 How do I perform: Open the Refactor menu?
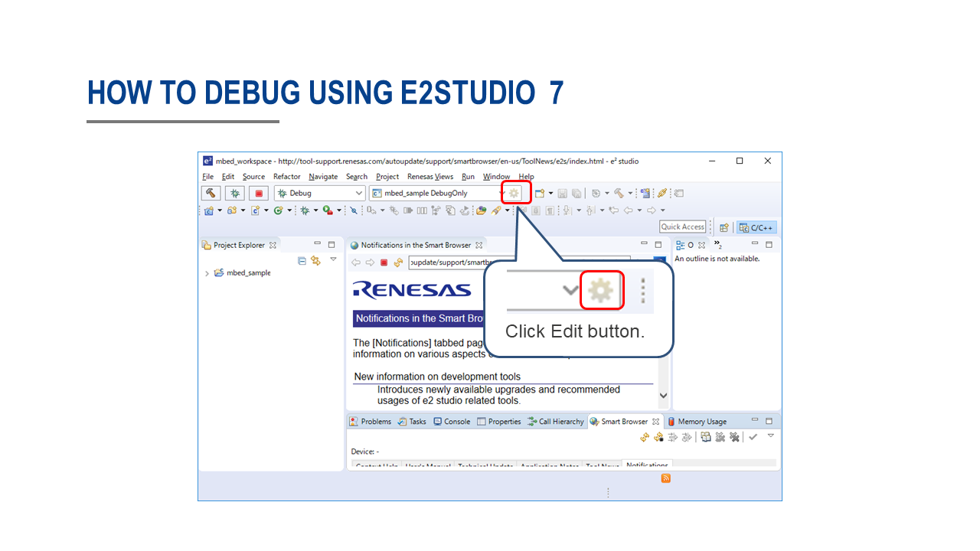coord(287,177)
